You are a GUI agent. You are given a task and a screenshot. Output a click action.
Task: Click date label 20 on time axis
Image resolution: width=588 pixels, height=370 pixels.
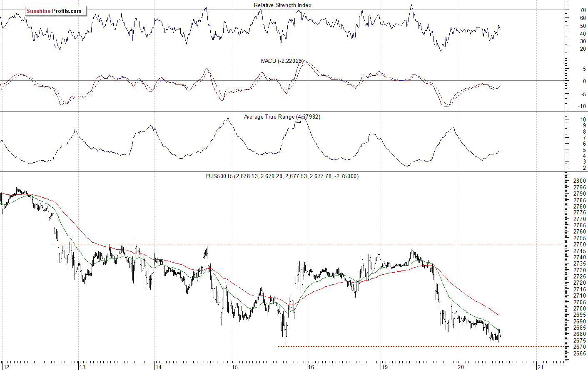click(460, 367)
